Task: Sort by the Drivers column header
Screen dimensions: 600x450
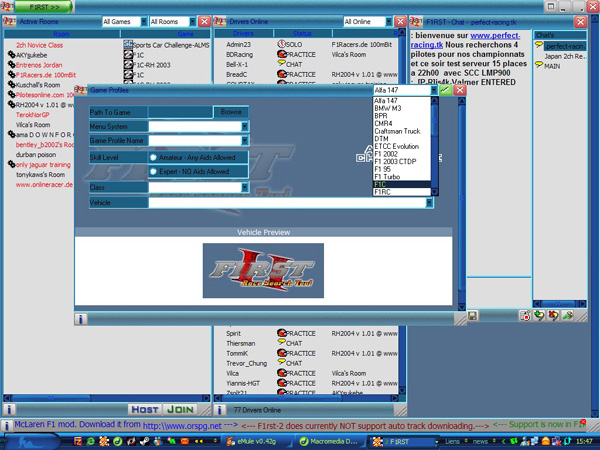Action: pyautogui.click(x=243, y=34)
